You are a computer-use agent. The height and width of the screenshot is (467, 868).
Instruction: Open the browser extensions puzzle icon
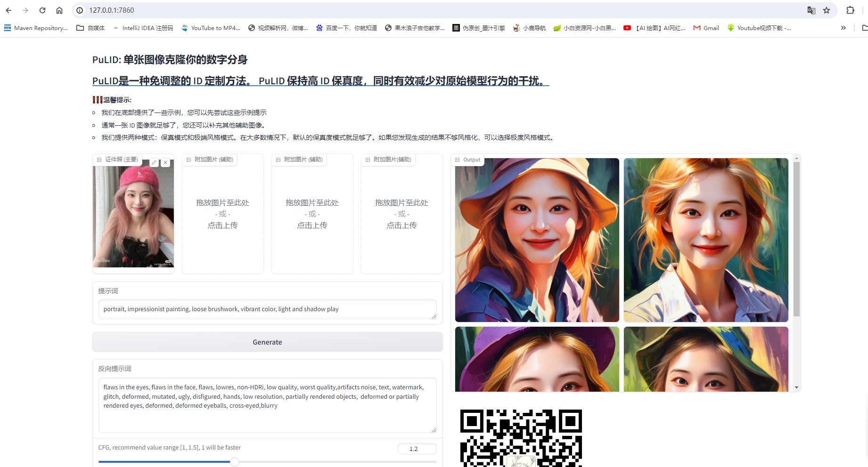tap(850, 10)
